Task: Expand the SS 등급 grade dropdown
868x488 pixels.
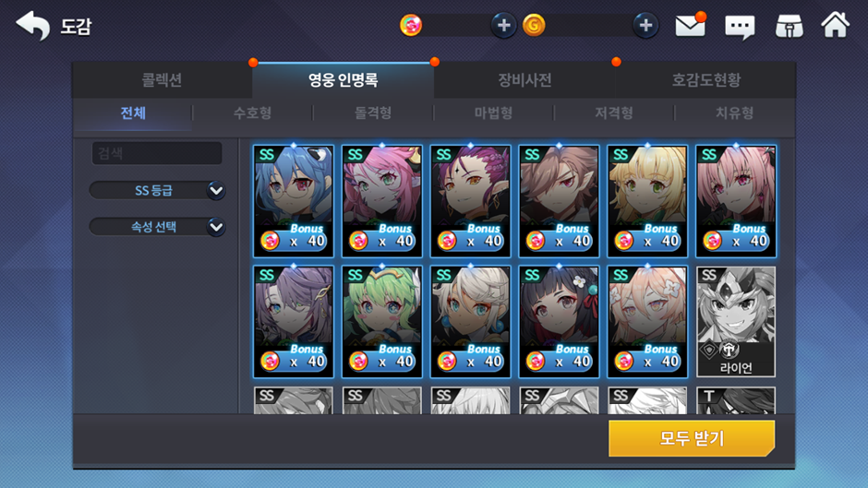Action: pos(157,190)
